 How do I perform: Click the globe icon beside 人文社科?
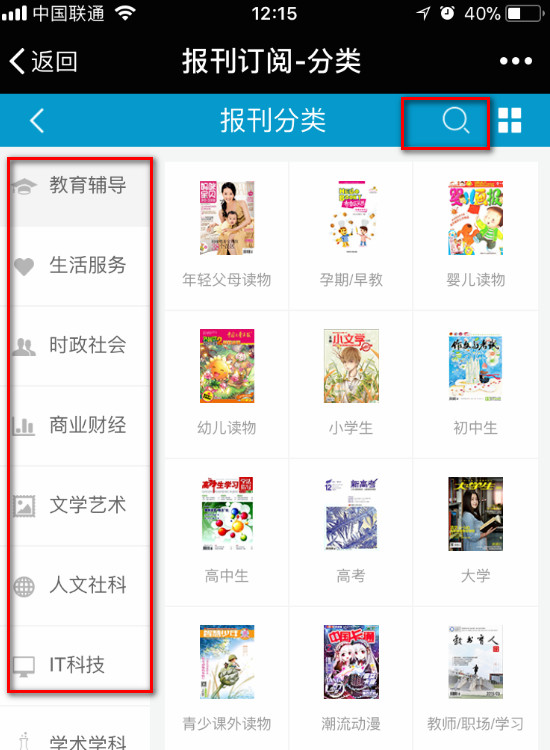click(x=24, y=585)
